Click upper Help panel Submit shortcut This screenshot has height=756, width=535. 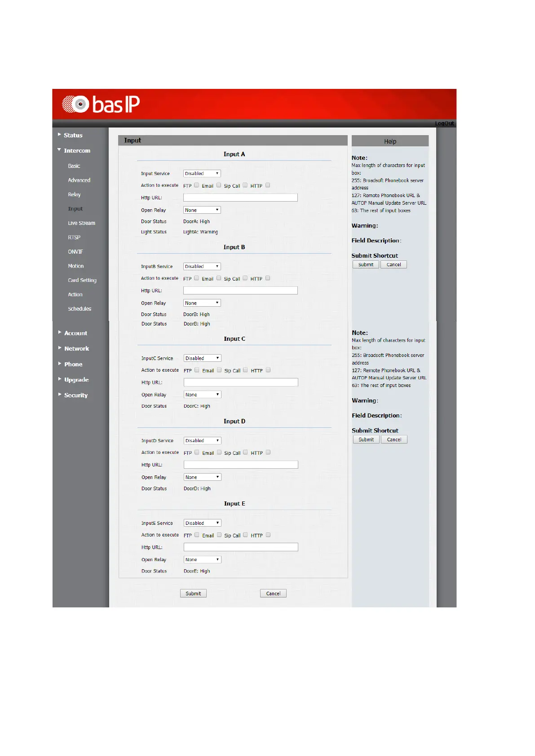(x=366, y=264)
